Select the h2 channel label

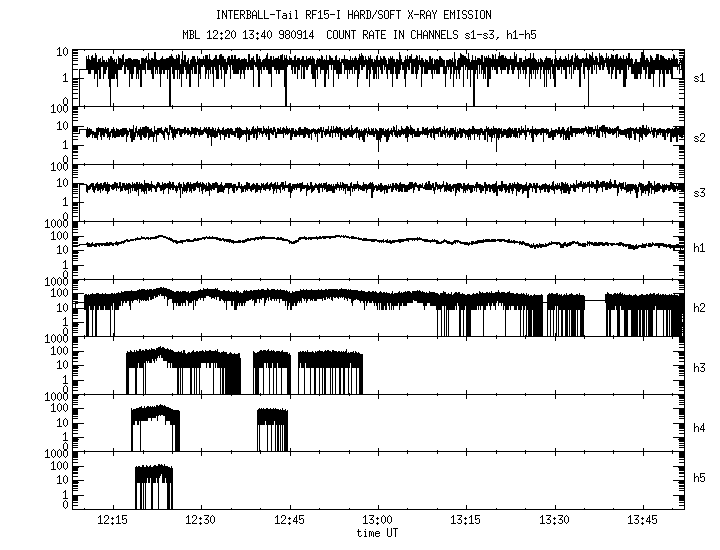click(700, 307)
